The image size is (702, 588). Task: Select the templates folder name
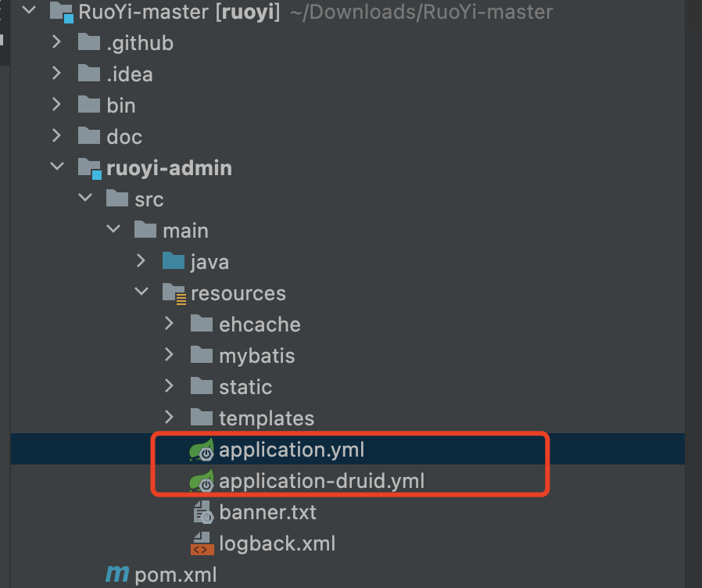click(267, 419)
